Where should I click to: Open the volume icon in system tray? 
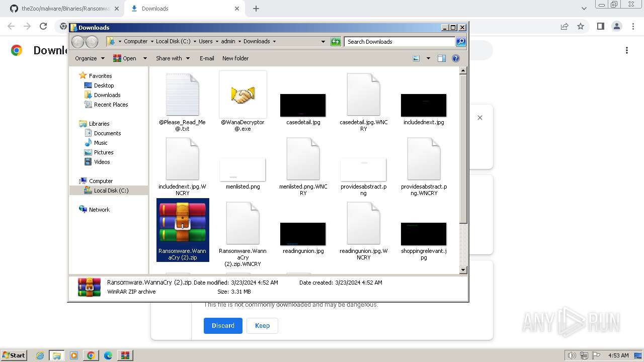point(572,355)
